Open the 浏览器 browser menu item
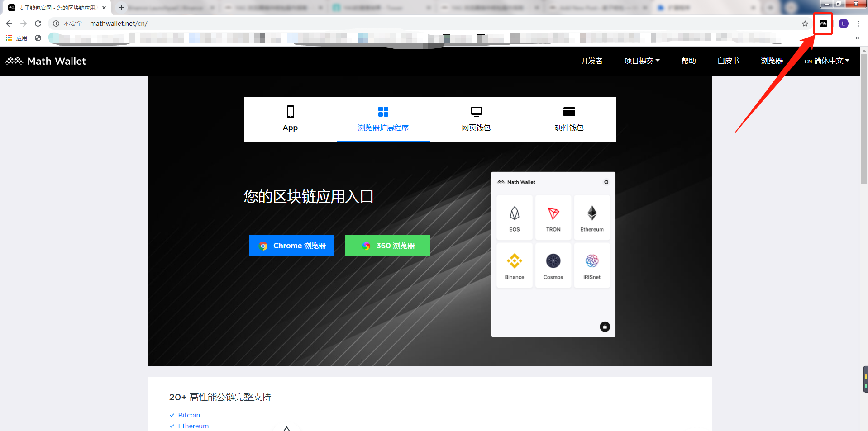The width and height of the screenshot is (868, 431). [772, 61]
